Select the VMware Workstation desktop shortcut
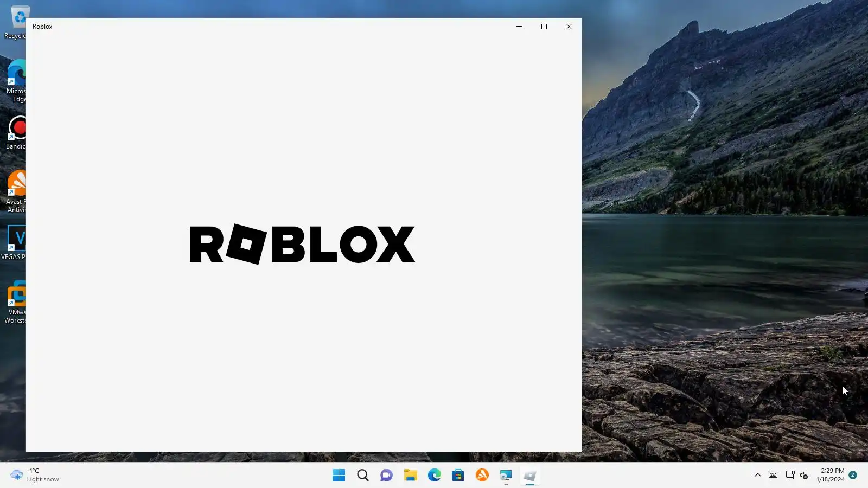Screen dimensions: 868x488 (15, 302)
